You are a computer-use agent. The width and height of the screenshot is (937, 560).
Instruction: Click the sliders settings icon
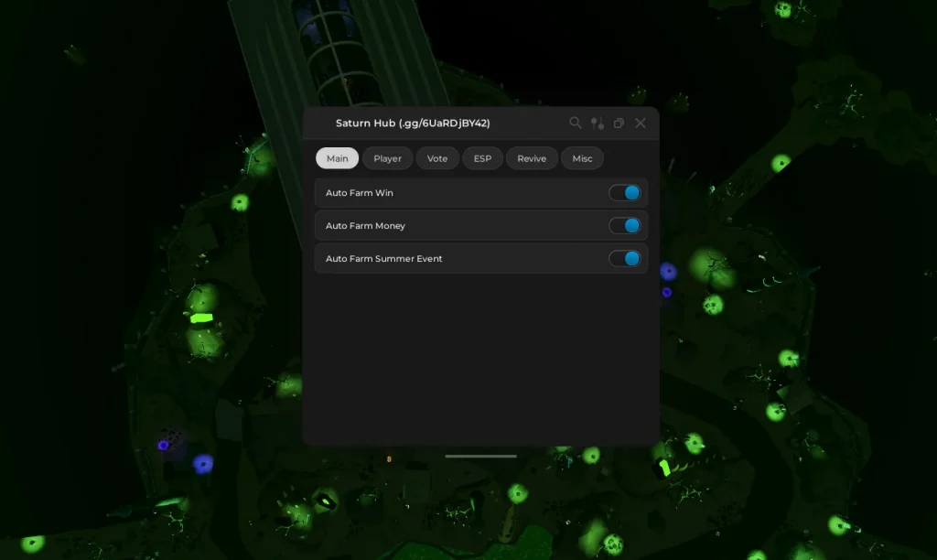click(x=597, y=123)
